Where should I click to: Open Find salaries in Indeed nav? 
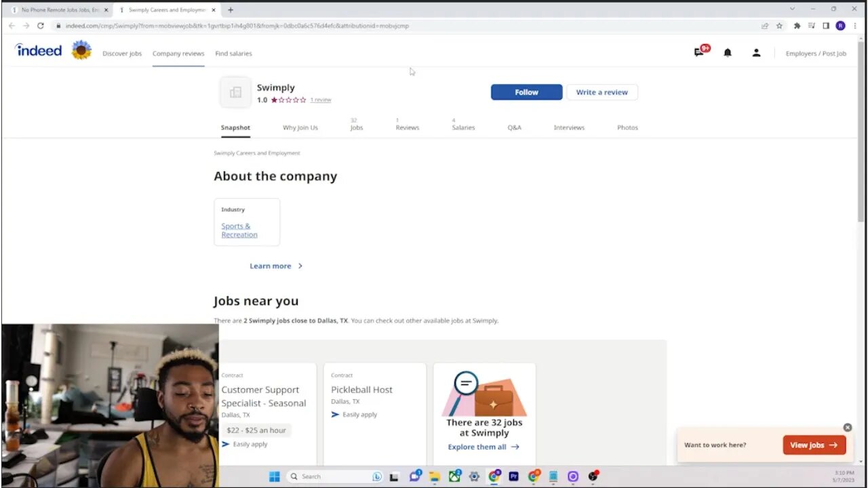pyautogui.click(x=233, y=54)
